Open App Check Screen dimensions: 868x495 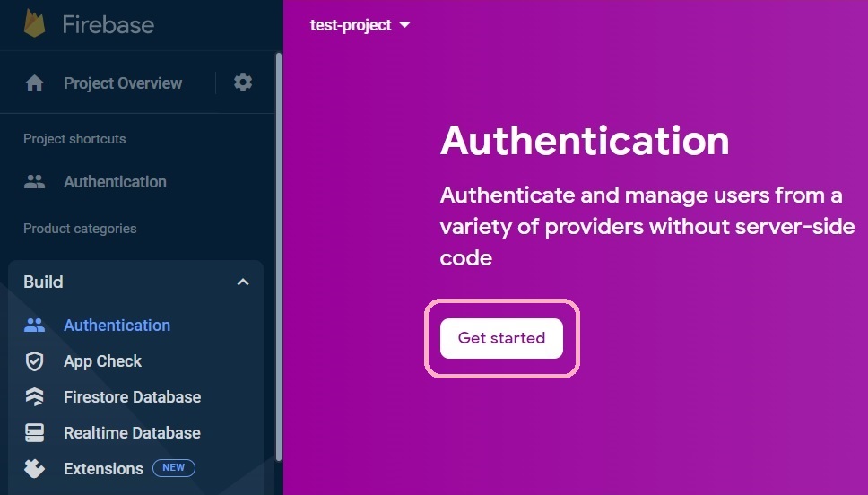pyautogui.click(x=102, y=361)
